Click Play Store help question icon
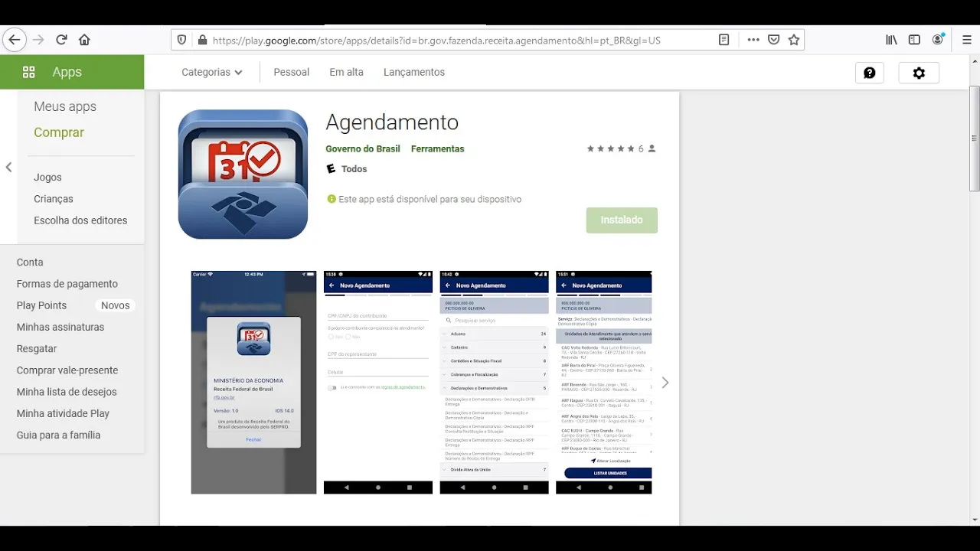 [870, 73]
